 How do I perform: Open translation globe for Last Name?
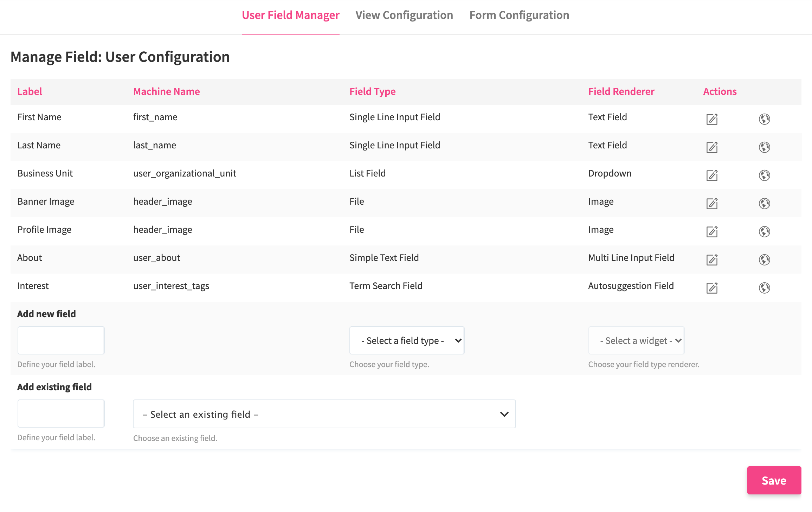coord(764,147)
